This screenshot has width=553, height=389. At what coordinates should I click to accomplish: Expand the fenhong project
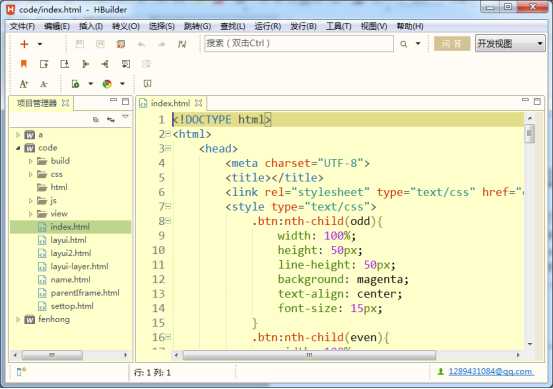pyautogui.click(x=18, y=320)
